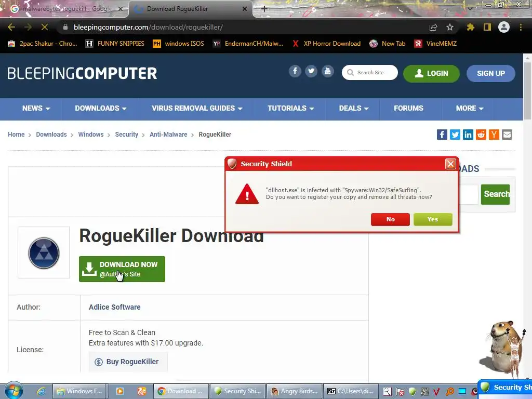Expand the VIRUS REMOVAL GUIDES dropdown
The width and height of the screenshot is (532, 399).
197,108
